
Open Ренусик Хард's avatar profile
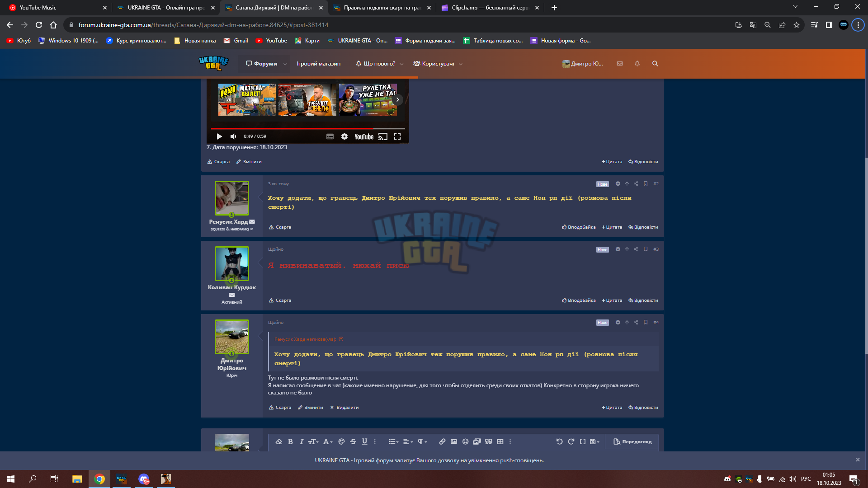[x=232, y=198]
